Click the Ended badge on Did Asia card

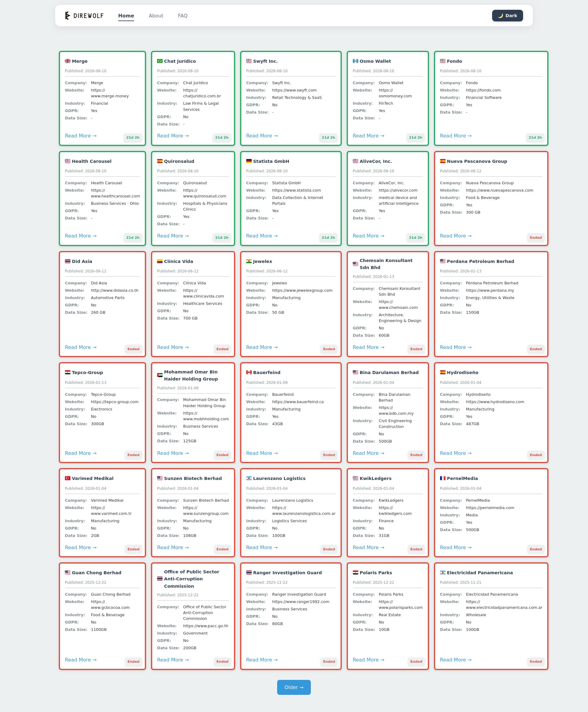[x=134, y=349]
